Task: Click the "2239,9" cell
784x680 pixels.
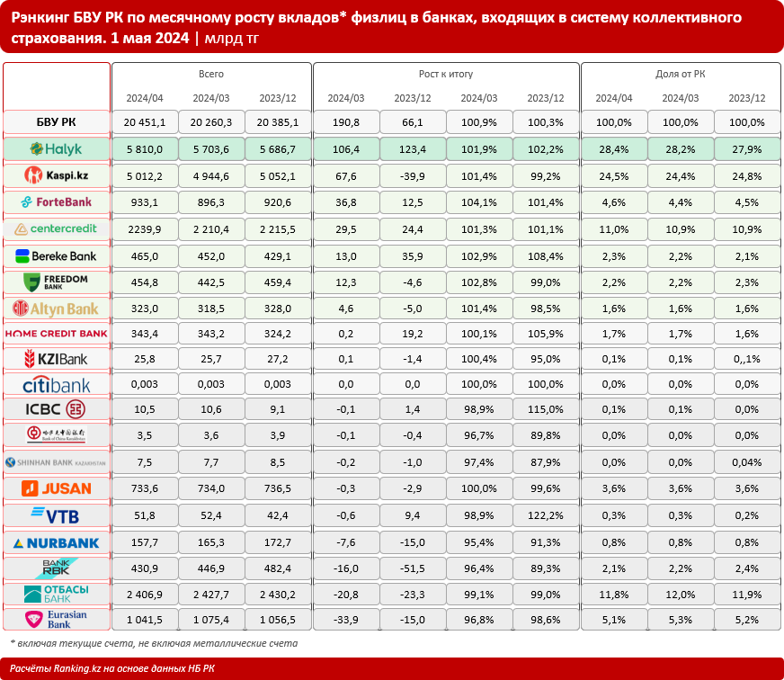Action: tap(145, 229)
